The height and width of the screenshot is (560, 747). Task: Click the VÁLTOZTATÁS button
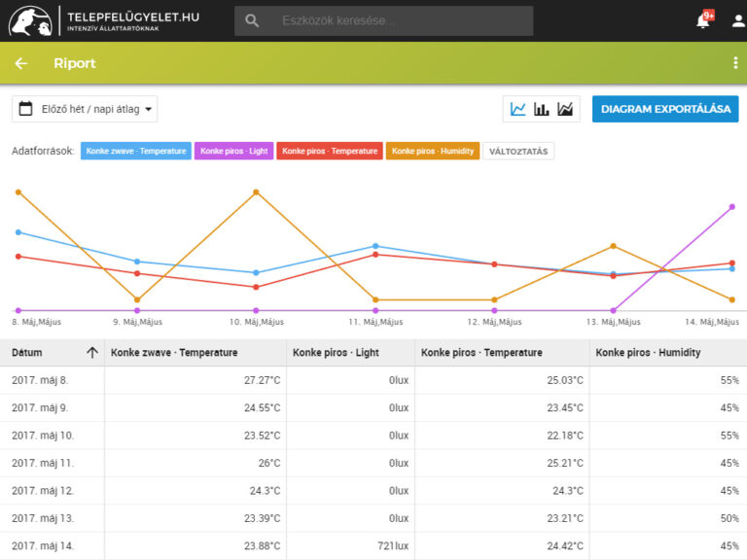[x=518, y=152]
